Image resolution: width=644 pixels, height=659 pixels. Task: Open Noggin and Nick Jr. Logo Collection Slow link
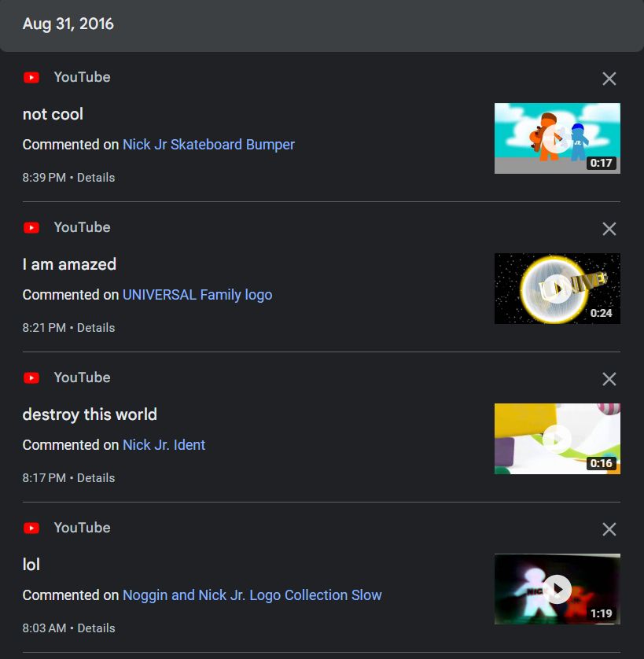(252, 595)
